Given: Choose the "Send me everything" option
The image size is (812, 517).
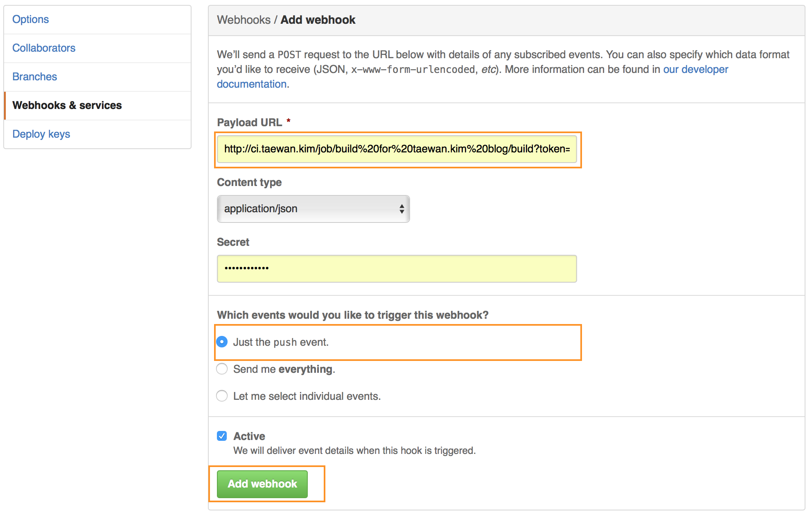Looking at the screenshot, I should (x=221, y=369).
